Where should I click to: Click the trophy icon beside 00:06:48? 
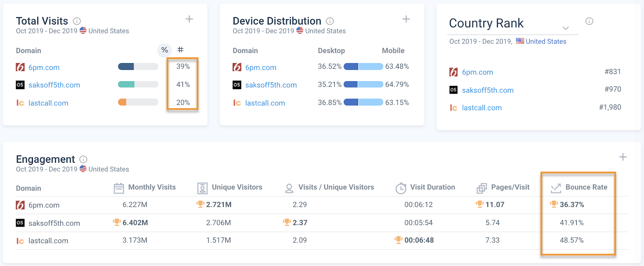(x=398, y=240)
